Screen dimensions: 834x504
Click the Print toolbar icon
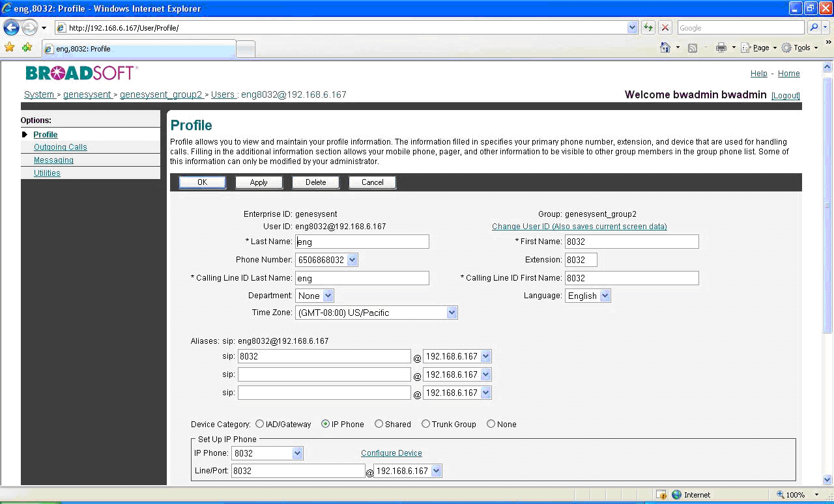(721, 48)
